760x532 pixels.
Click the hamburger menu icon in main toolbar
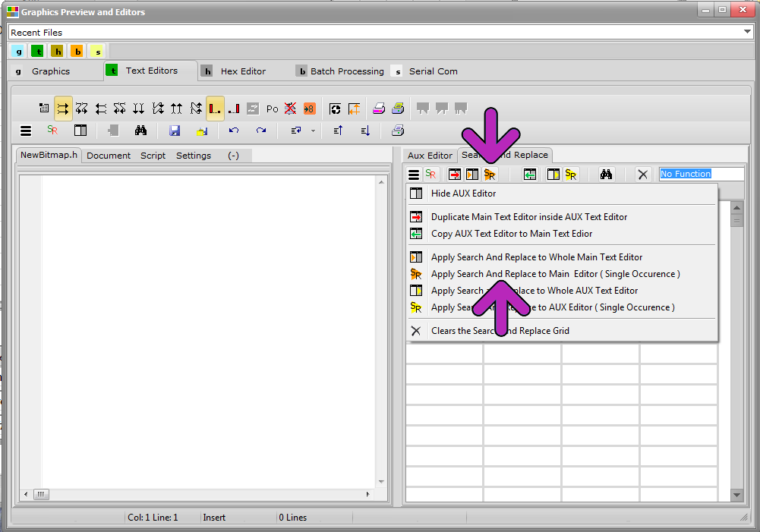click(x=26, y=131)
